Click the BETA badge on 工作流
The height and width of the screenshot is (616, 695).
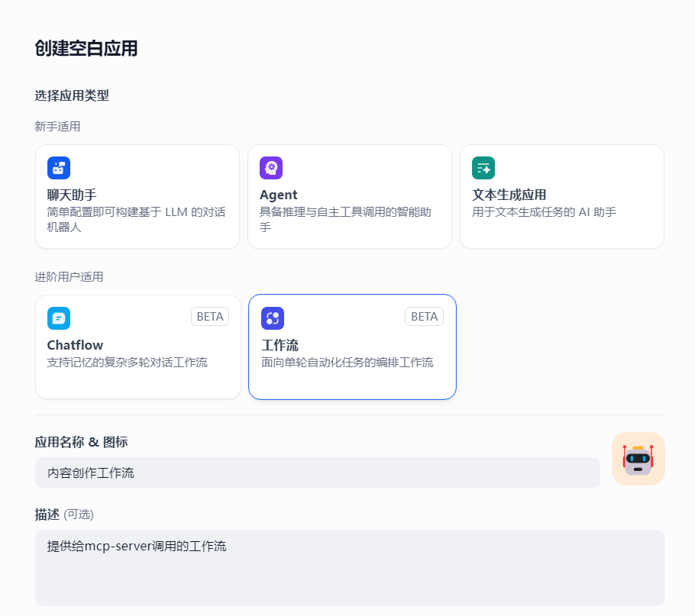424,317
